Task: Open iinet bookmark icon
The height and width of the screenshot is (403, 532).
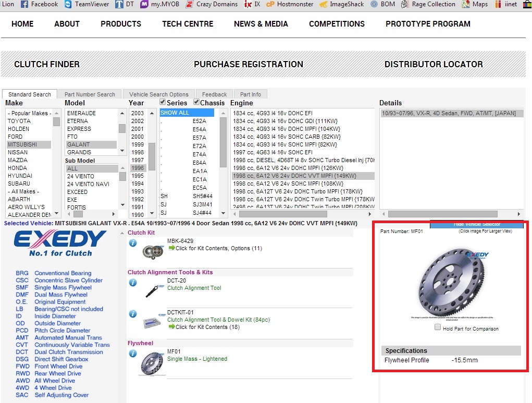Action: point(498,4)
